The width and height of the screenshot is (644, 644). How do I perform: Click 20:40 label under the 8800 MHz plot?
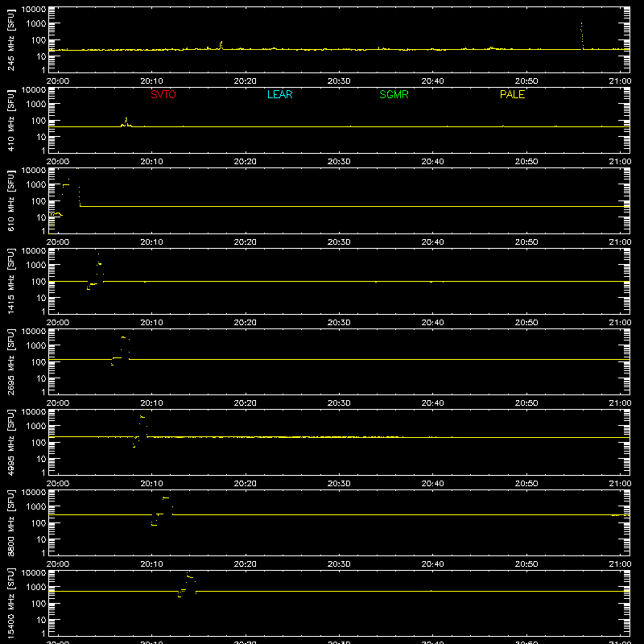pos(432,564)
